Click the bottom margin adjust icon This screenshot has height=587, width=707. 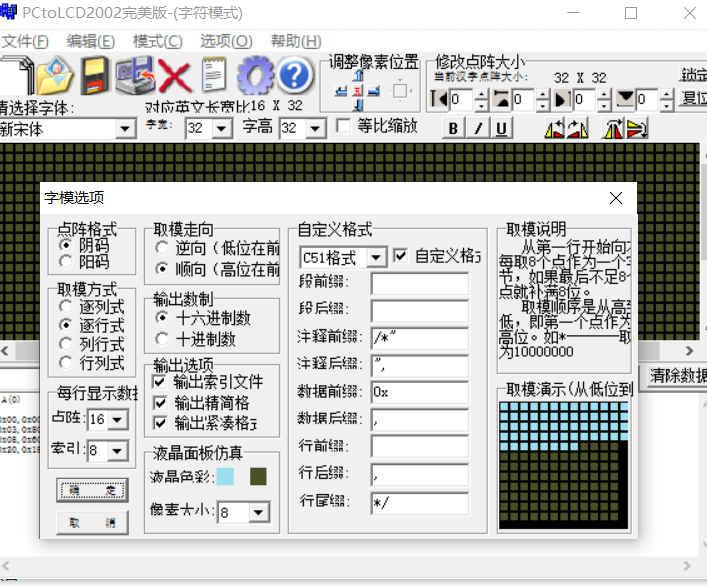click(x=625, y=98)
